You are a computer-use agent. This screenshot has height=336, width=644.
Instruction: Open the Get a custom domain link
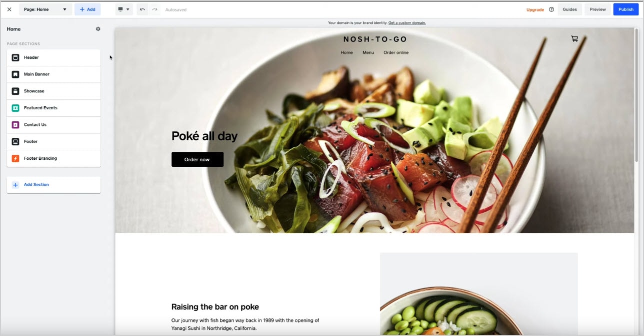[x=407, y=22]
